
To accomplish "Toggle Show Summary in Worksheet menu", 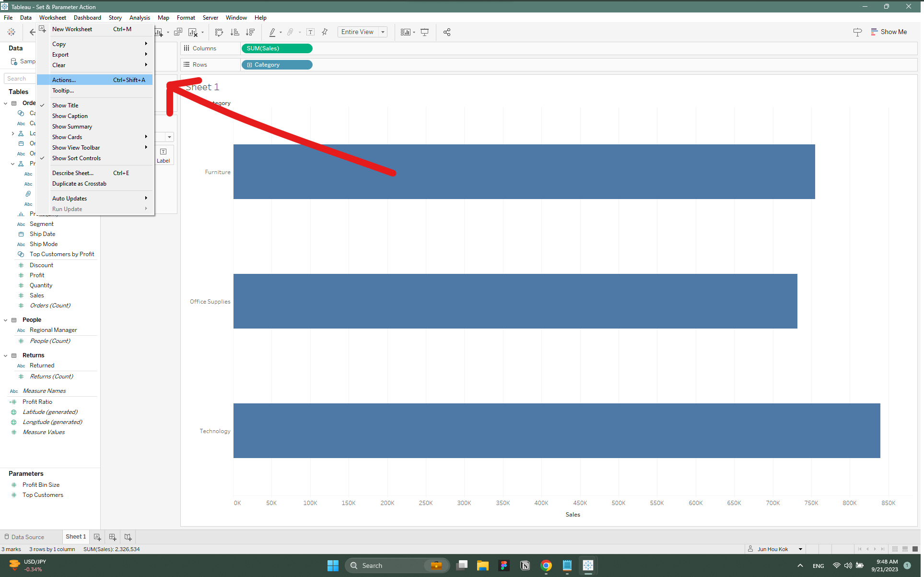I will coord(95,127).
